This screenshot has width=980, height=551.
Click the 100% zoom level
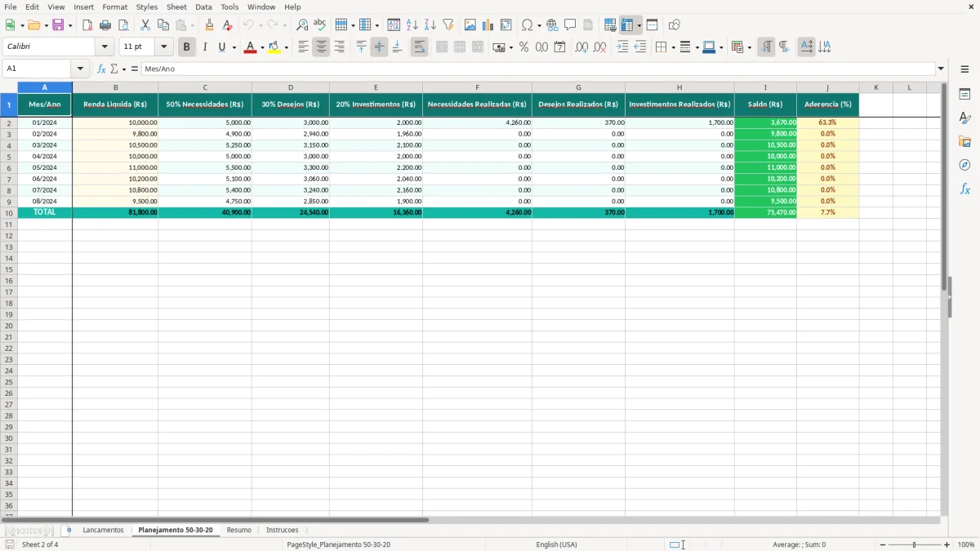click(x=966, y=544)
